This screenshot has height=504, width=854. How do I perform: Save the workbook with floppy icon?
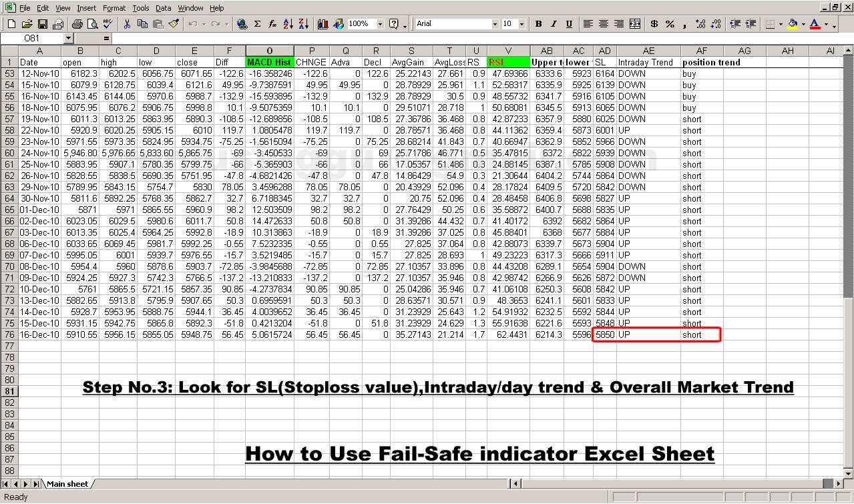coord(42,24)
